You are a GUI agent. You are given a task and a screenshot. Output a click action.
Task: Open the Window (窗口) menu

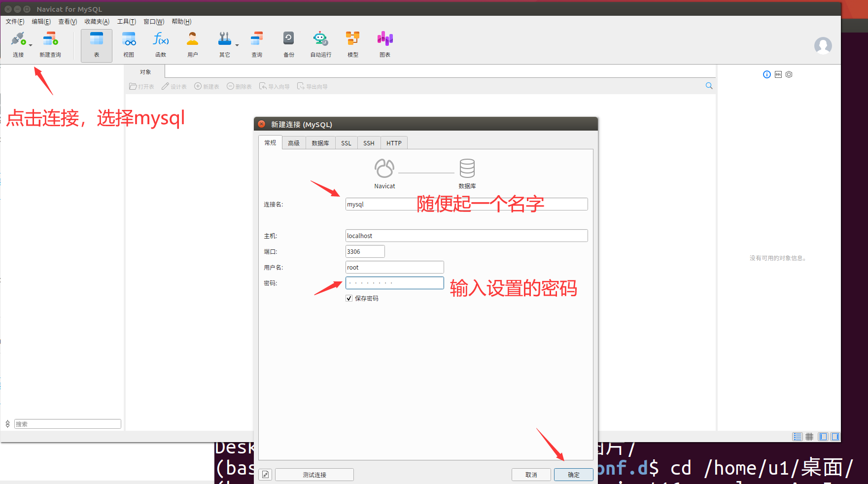154,22
